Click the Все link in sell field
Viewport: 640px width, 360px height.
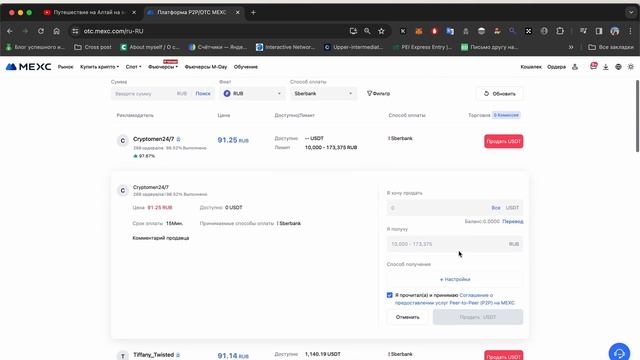pyautogui.click(x=496, y=208)
